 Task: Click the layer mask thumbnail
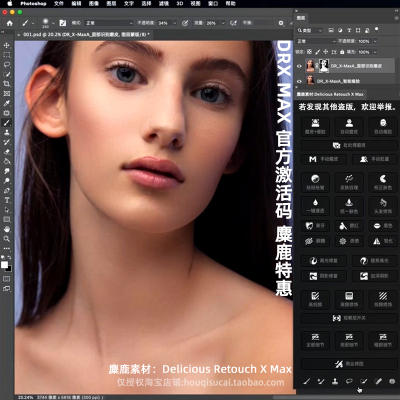[x=324, y=66]
